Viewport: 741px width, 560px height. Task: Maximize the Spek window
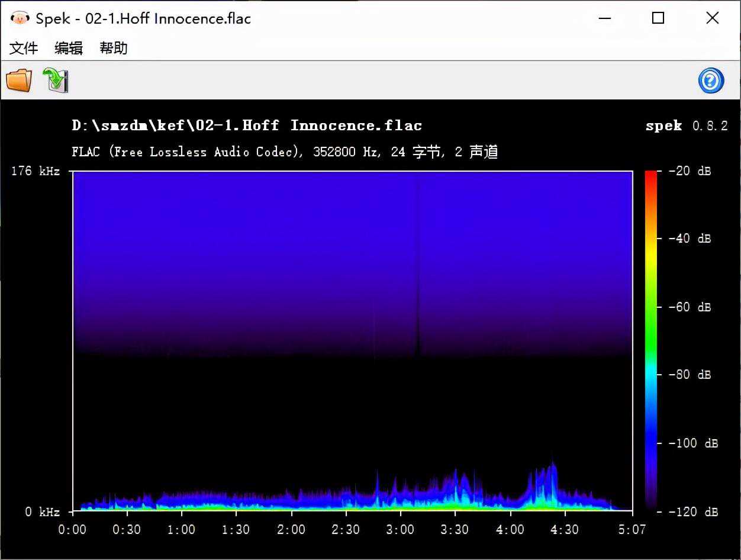[658, 18]
